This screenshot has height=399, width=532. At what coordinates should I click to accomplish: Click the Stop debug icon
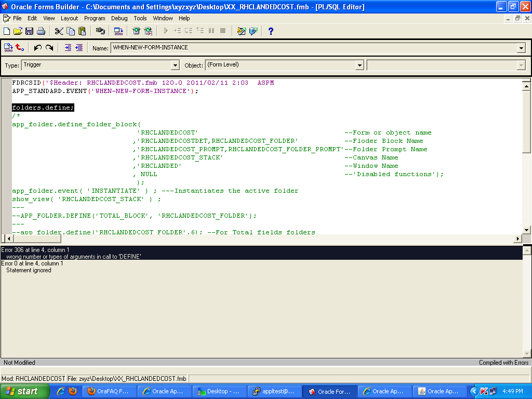pyautogui.click(x=223, y=31)
